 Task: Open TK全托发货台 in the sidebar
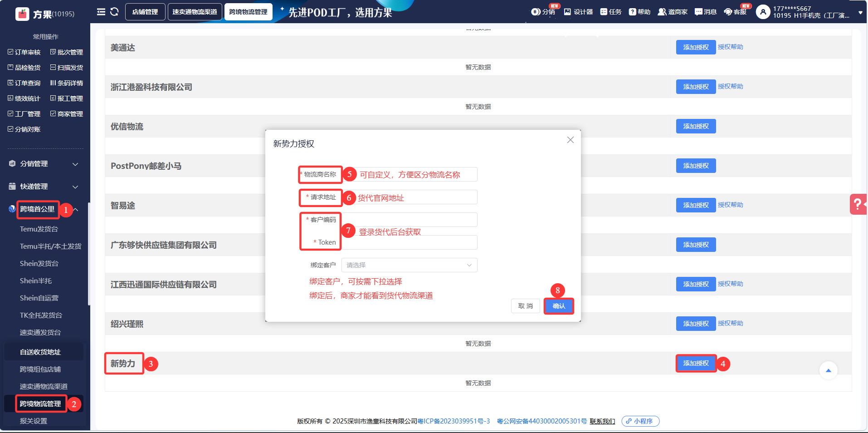[41, 315]
